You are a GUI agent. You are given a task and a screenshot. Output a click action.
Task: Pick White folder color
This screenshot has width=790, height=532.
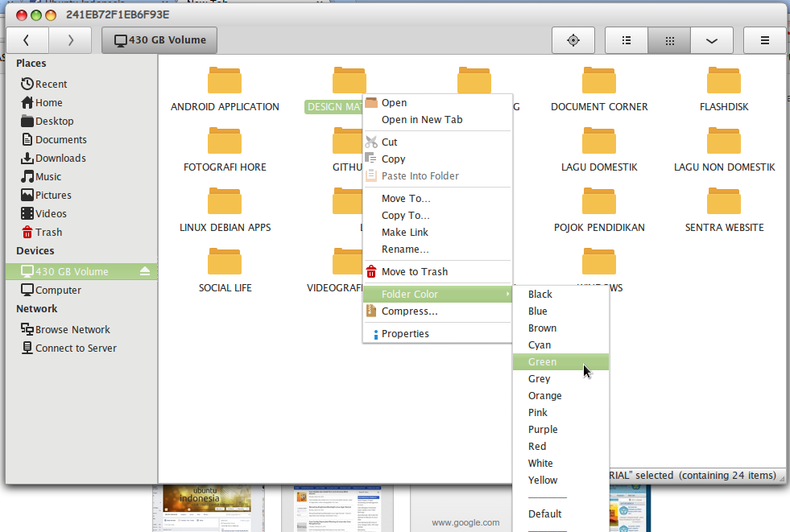(560, 463)
